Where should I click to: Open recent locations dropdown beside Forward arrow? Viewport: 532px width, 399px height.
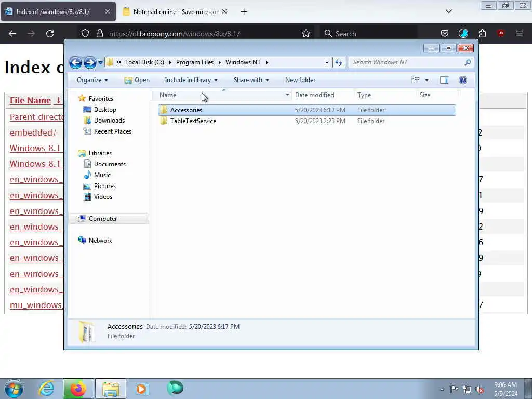pyautogui.click(x=100, y=63)
